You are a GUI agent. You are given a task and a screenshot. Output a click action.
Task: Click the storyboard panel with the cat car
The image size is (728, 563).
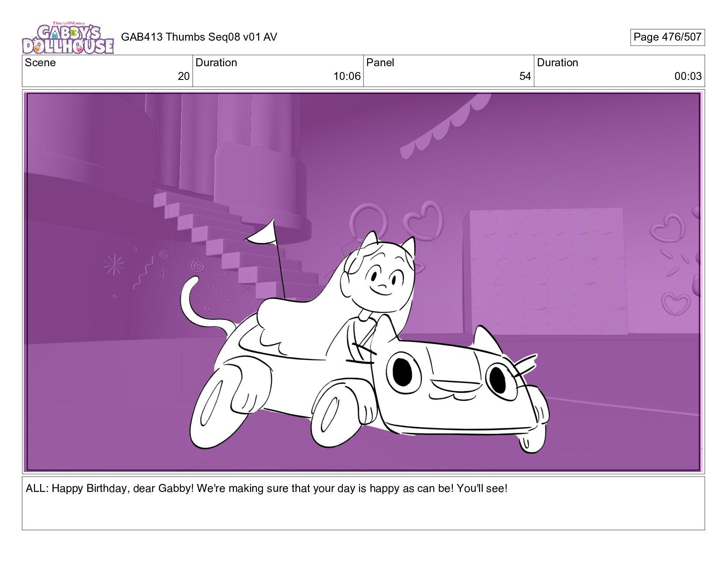363,282
